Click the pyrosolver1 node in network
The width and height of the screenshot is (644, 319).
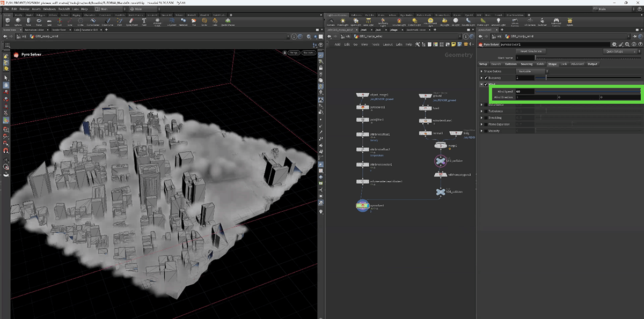(363, 205)
